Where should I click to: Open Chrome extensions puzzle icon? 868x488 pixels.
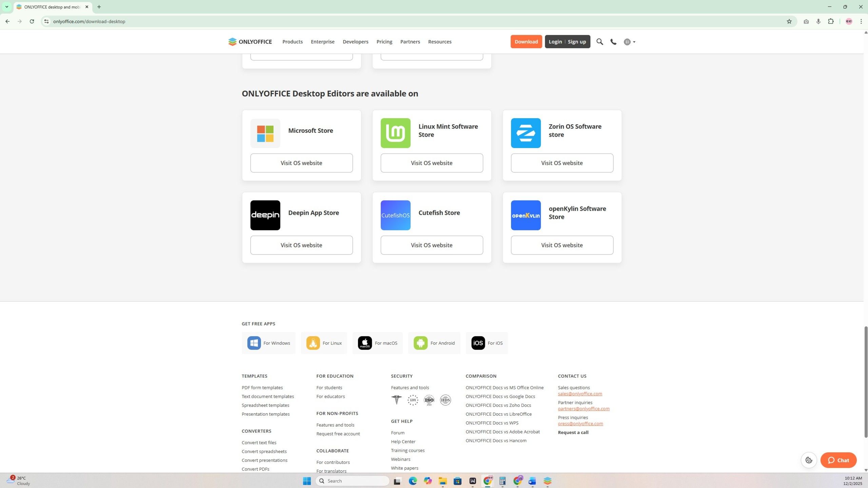[831, 21]
